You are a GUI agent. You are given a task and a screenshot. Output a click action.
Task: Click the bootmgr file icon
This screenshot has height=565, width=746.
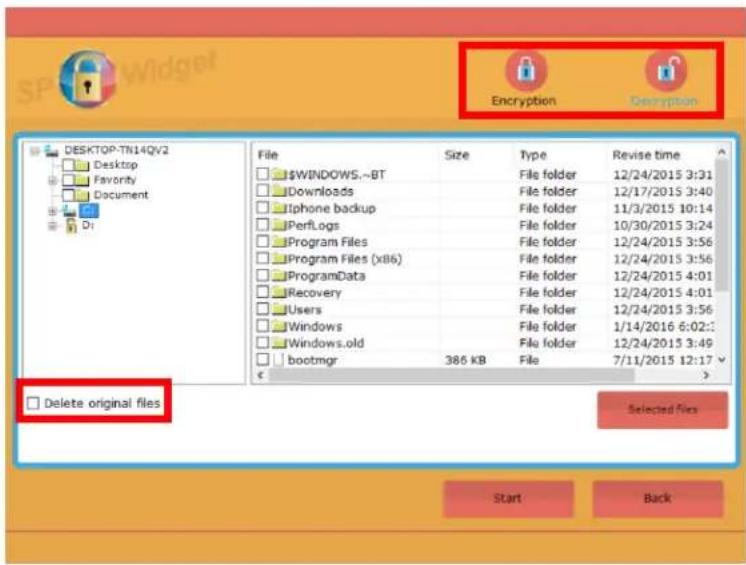(x=279, y=360)
